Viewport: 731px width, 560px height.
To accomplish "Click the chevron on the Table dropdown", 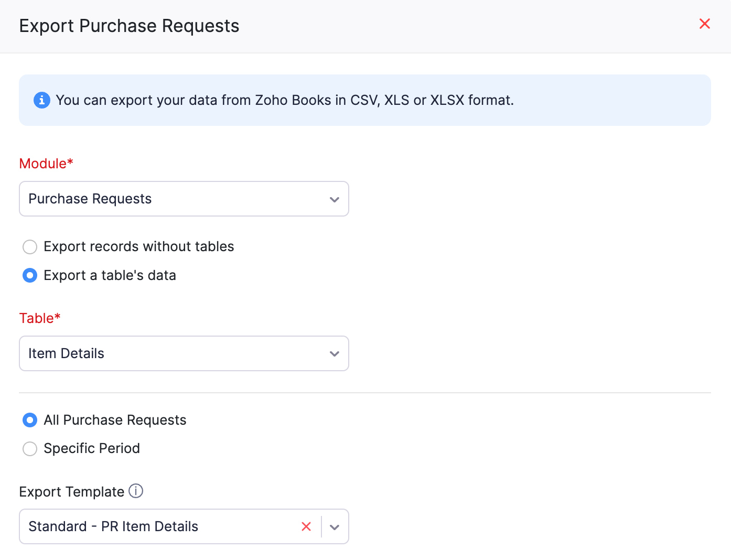I will tap(335, 353).
